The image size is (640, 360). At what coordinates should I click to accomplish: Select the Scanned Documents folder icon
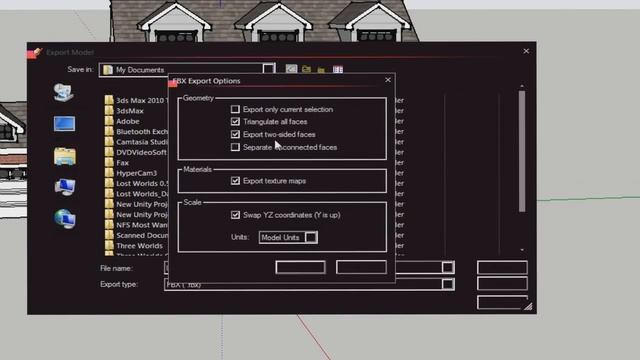click(x=109, y=235)
